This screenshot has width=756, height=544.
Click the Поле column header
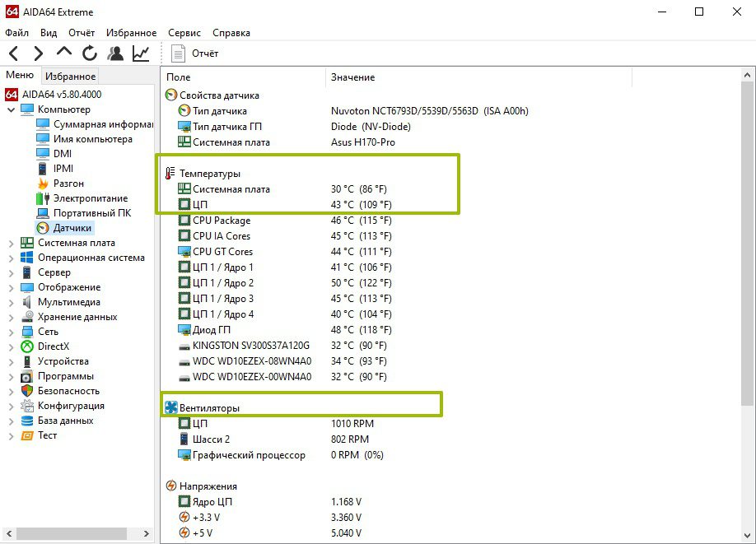(x=244, y=77)
